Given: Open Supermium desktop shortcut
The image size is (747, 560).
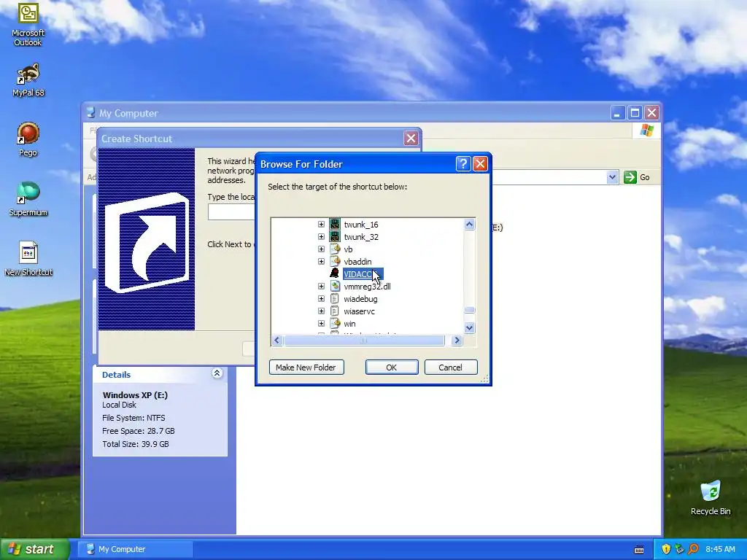Looking at the screenshot, I should [28, 198].
